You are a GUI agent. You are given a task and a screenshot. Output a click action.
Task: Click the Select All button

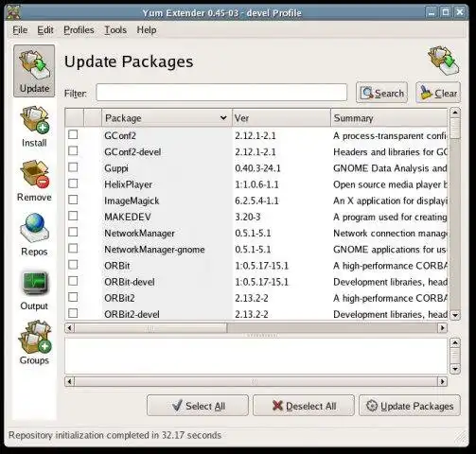coord(198,406)
